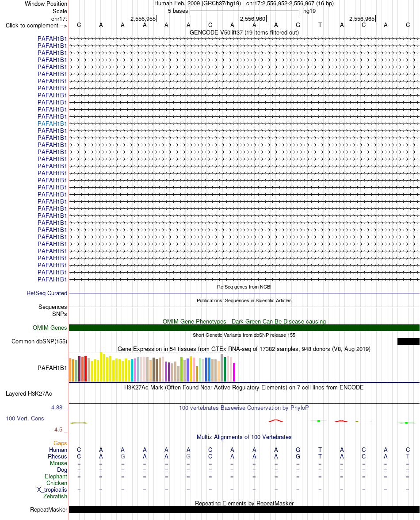The width and height of the screenshot is (420, 520).
Task: Click the GTEx Gene Expression track title
Action: point(244,349)
